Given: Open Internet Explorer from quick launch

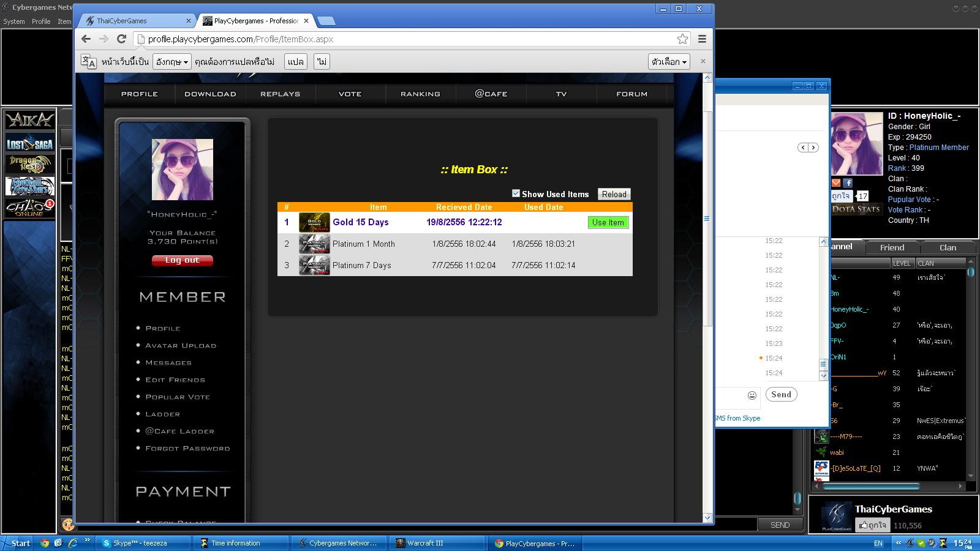Looking at the screenshot, I should 72,543.
